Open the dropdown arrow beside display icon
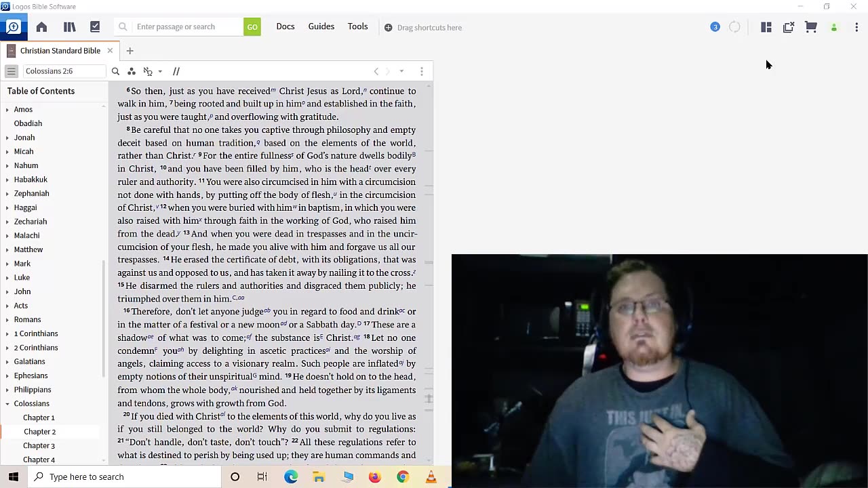The width and height of the screenshot is (868, 488). pos(160,71)
